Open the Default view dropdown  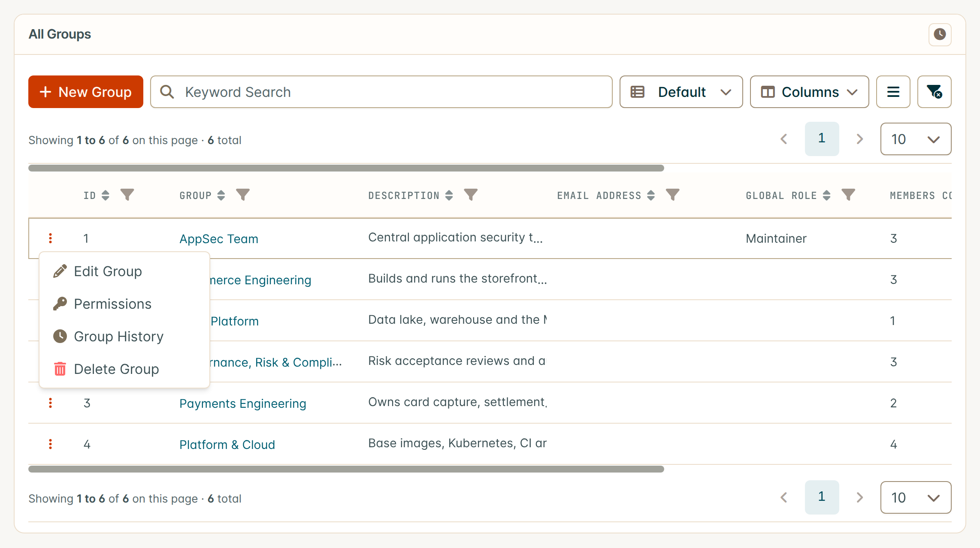pos(681,92)
